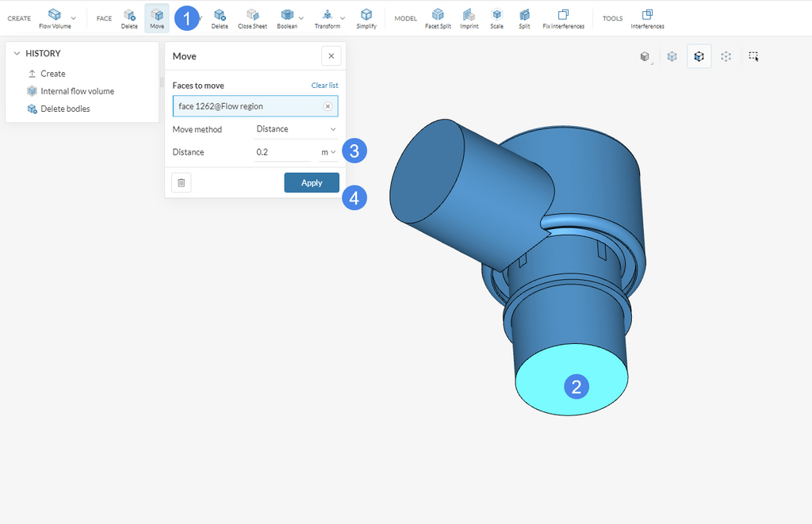Remove face 1262 from selection list
The width and height of the screenshot is (812, 524).
(327, 106)
